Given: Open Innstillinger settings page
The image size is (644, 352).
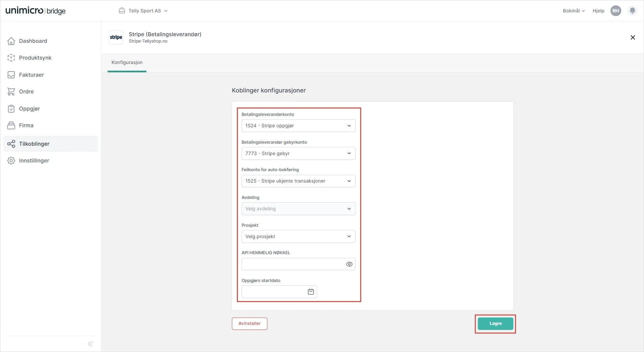Looking at the screenshot, I should 34,160.
